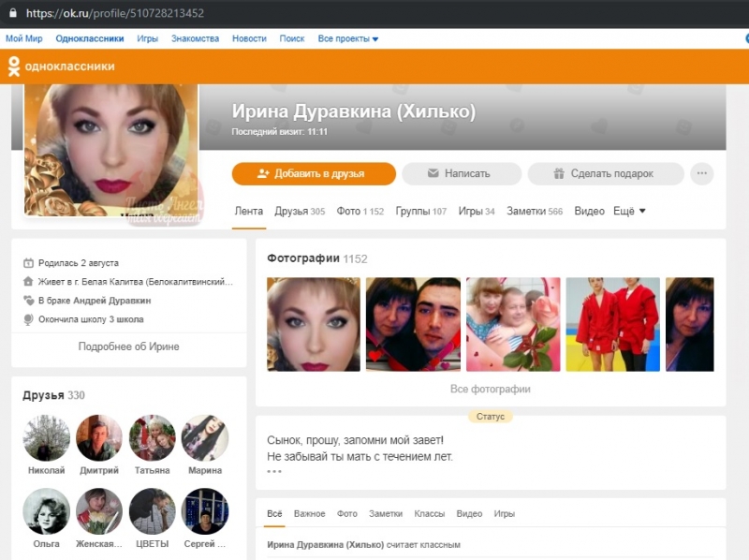Expand the status text ellipsis
749x560 pixels.
point(274,471)
